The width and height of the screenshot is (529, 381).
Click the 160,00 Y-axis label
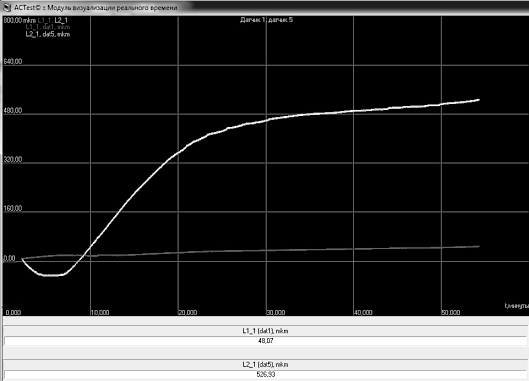[13, 209]
